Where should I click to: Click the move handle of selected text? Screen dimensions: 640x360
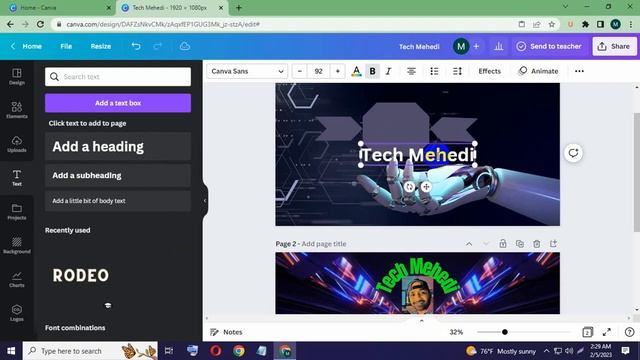[426, 187]
